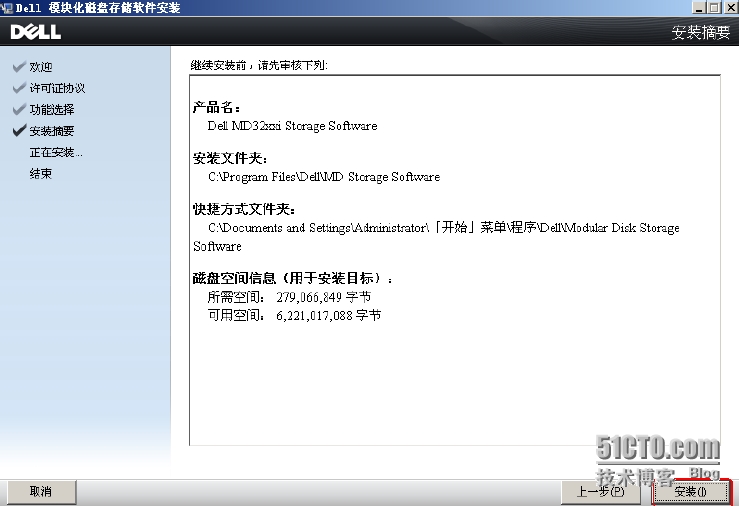Image resolution: width=739 pixels, height=506 pixels.
Task: Click checkmark icon next to 欢迎
Action: 19,67
